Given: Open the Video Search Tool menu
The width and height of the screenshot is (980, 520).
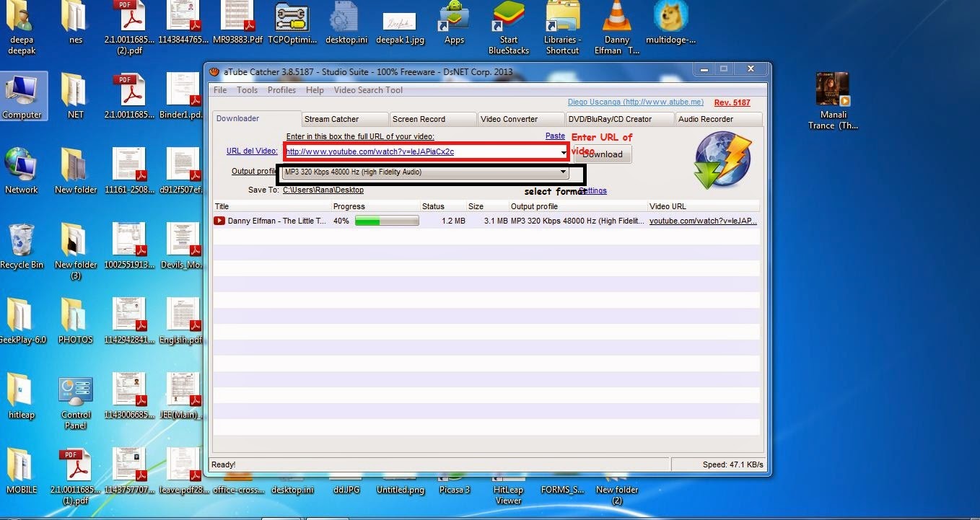Looking at the screenshot, I should tap(368, 90).
